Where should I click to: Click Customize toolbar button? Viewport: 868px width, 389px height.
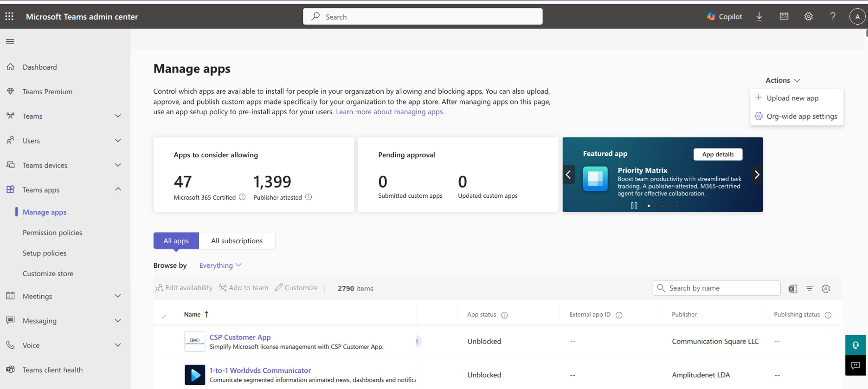tap(296, 288)
